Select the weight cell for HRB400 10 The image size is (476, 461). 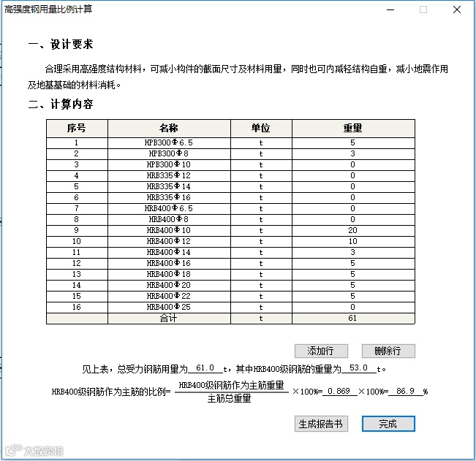(353, 231)
